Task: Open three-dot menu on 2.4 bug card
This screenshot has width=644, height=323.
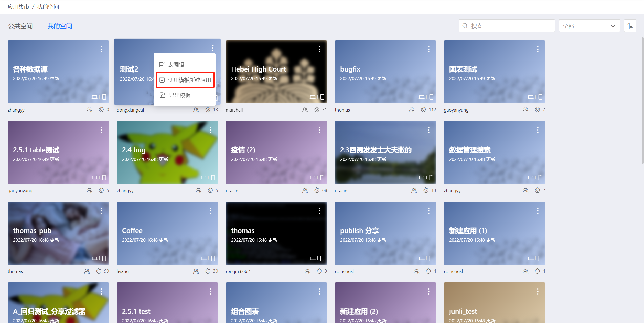Action: pos(210,130)
